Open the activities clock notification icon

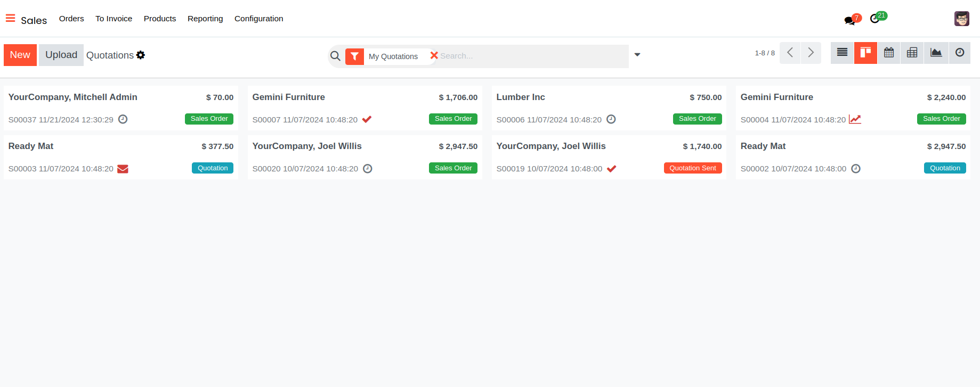[x=874, y=19]
